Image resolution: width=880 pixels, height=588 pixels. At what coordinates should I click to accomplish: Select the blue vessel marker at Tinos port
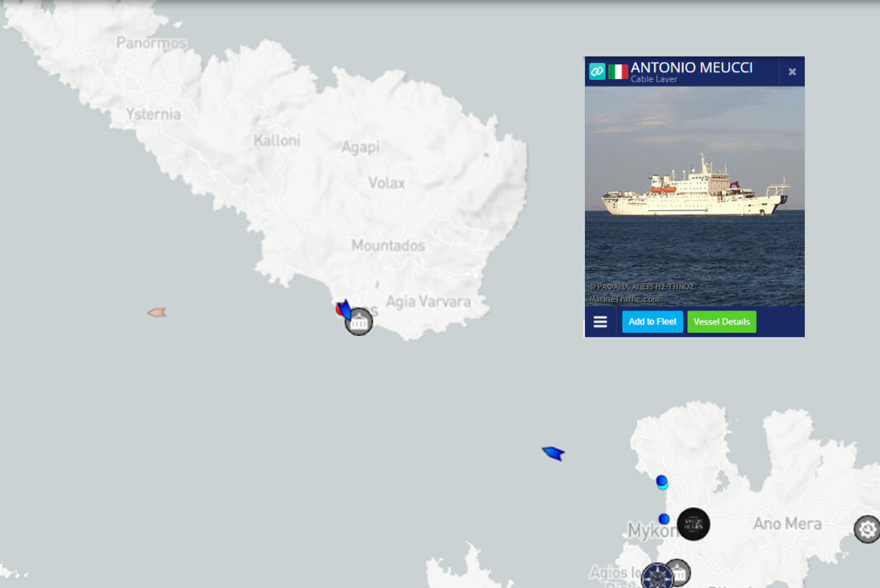(x=344, y=309)
